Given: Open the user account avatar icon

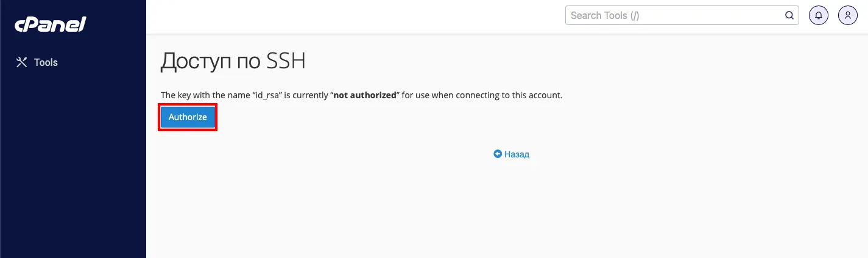Looking at the screenshot, I should [x=848, y=15].
